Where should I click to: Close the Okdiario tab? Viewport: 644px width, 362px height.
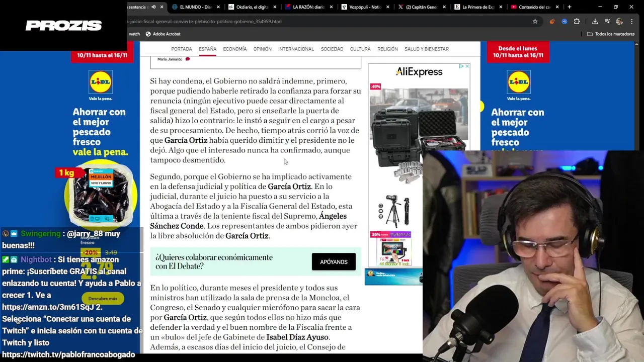[275, 7]
